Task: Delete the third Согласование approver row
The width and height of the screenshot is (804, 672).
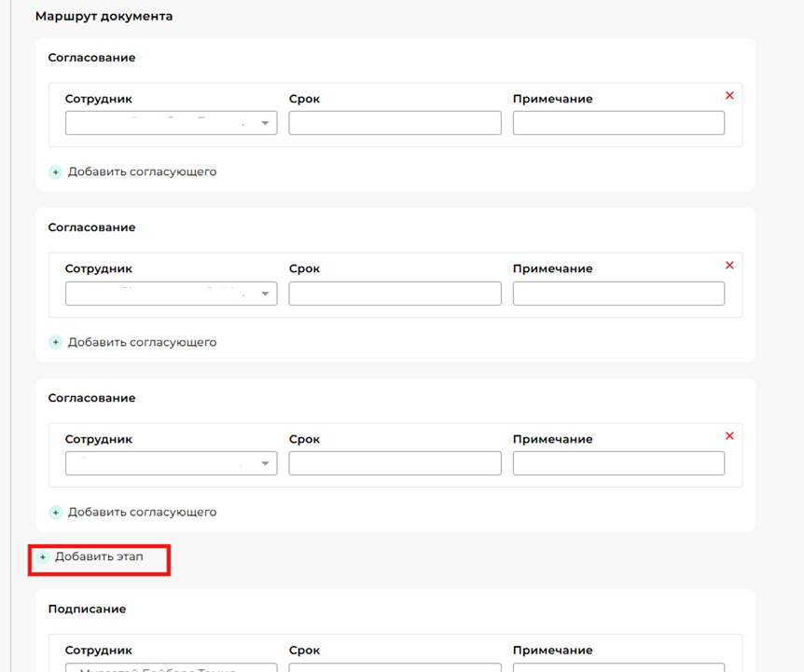Action: 729,436
